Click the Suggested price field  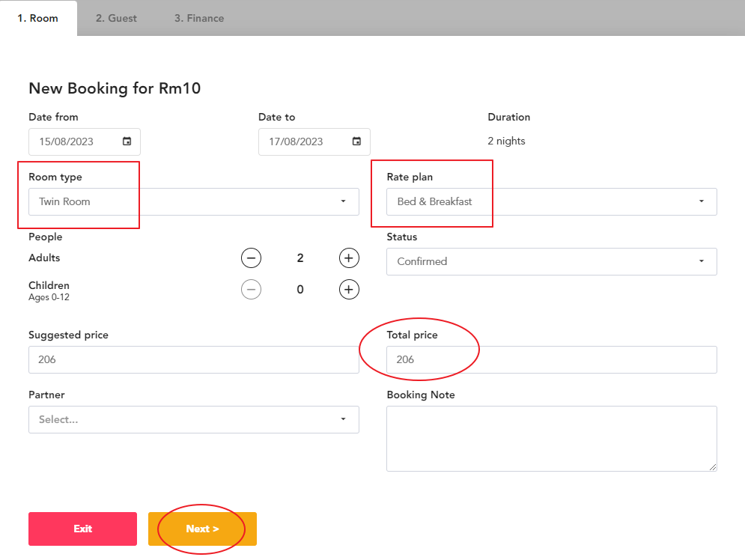coord(194,359)
